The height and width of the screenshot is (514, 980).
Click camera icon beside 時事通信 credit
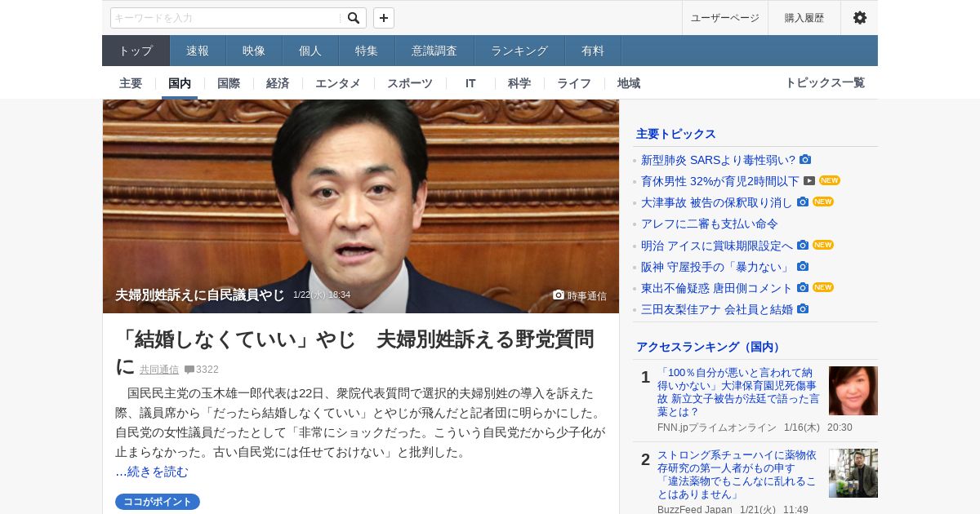(x=559, y=295)
